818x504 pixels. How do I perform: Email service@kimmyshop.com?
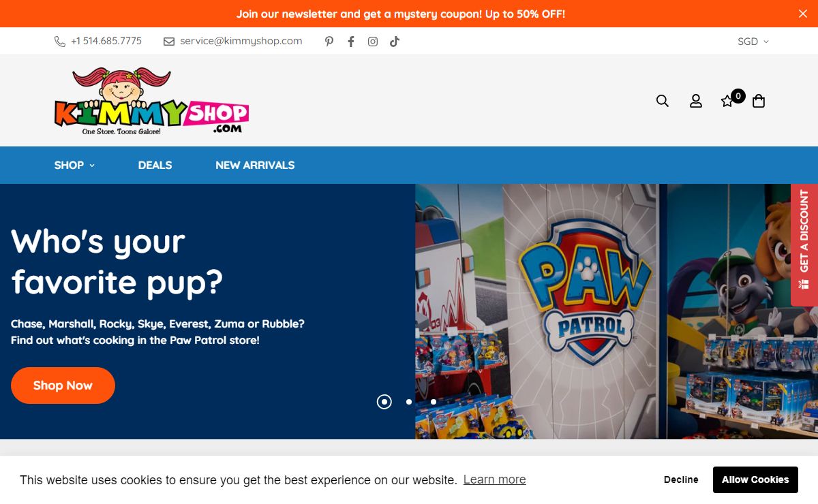pyautogui.click(x=233, y=41)
